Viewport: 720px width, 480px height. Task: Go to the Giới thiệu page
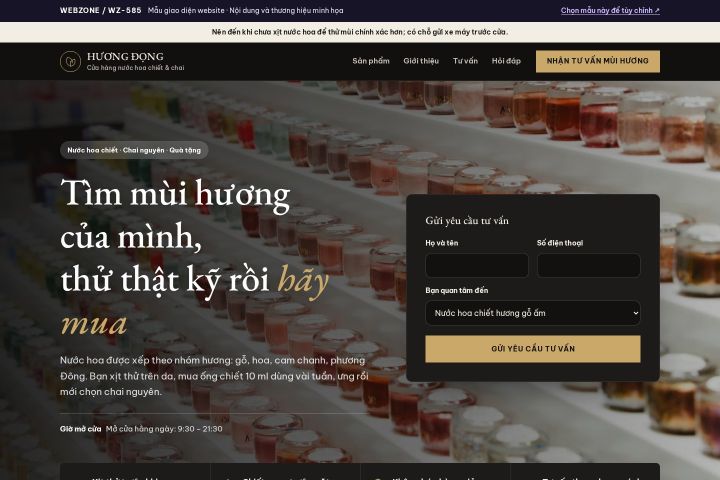pyautogui.click(x=421, y=61)
